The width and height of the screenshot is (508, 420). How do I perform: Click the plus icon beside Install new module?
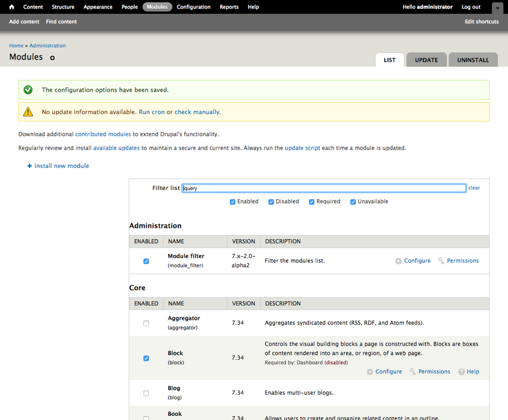coord(29,166)
